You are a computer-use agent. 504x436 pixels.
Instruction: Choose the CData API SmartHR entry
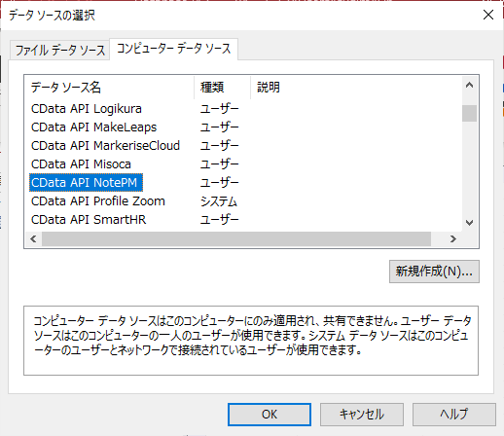[x=89, y=220]
